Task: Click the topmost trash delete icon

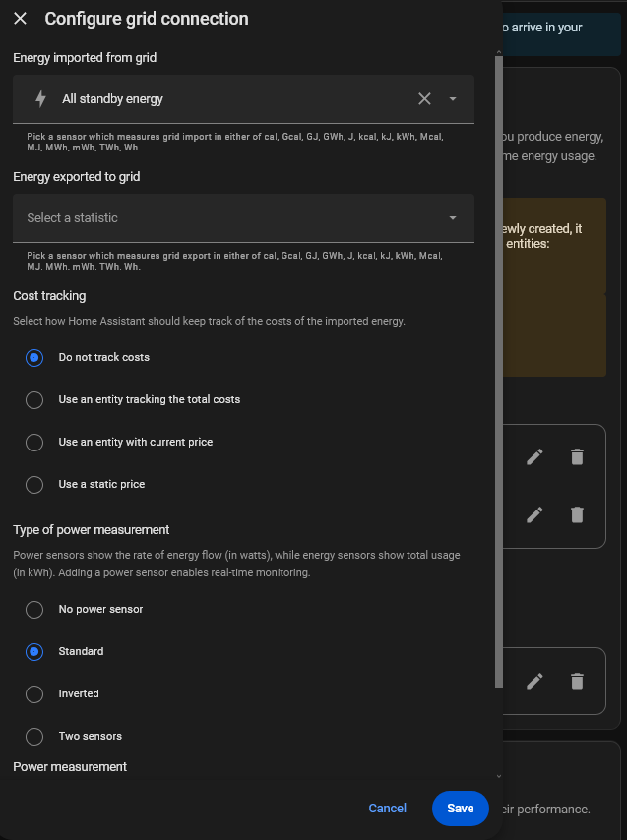Action: click(x=578, y=456)
